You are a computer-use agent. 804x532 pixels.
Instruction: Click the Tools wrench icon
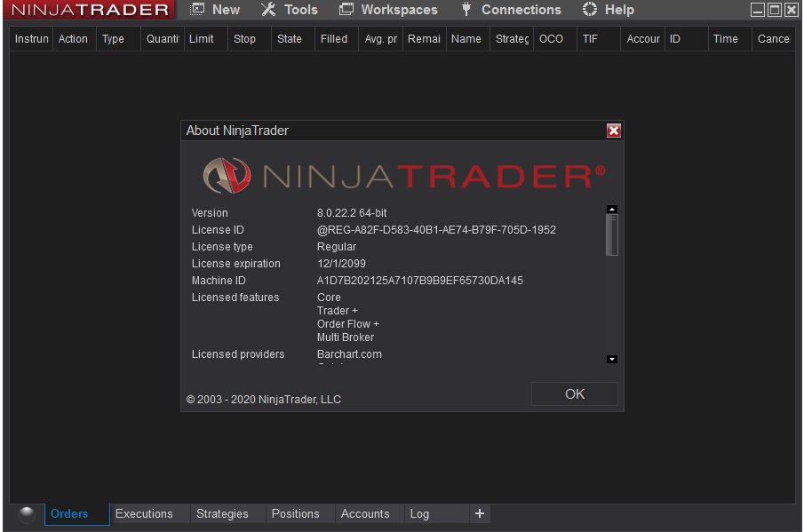click(x=268, y=9)
